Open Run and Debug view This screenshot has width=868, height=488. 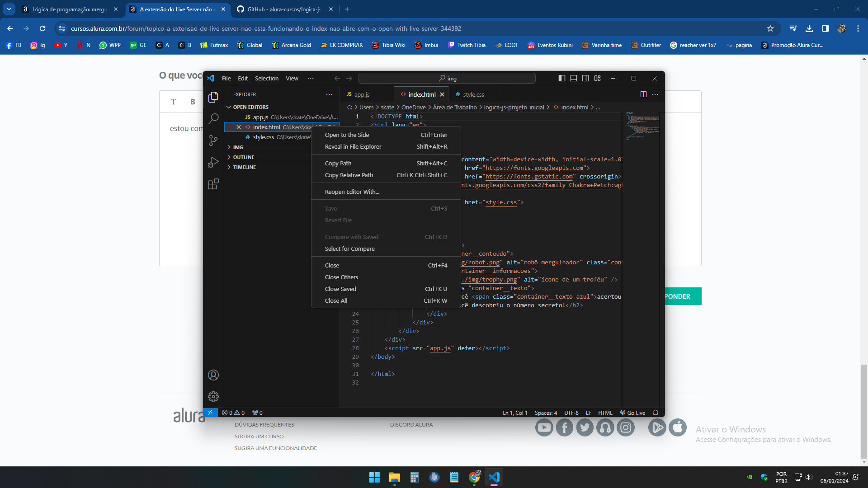pyautogui.click(x=213, y=162)
